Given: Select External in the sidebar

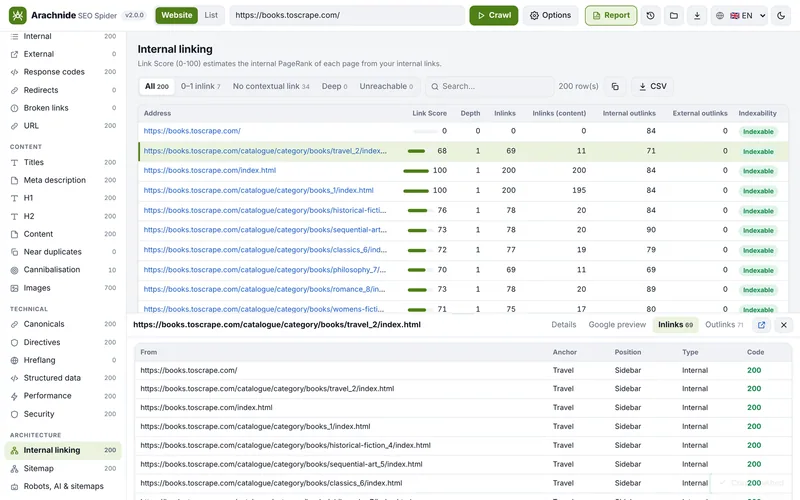Looking at the screenshot, I should 63,54.
